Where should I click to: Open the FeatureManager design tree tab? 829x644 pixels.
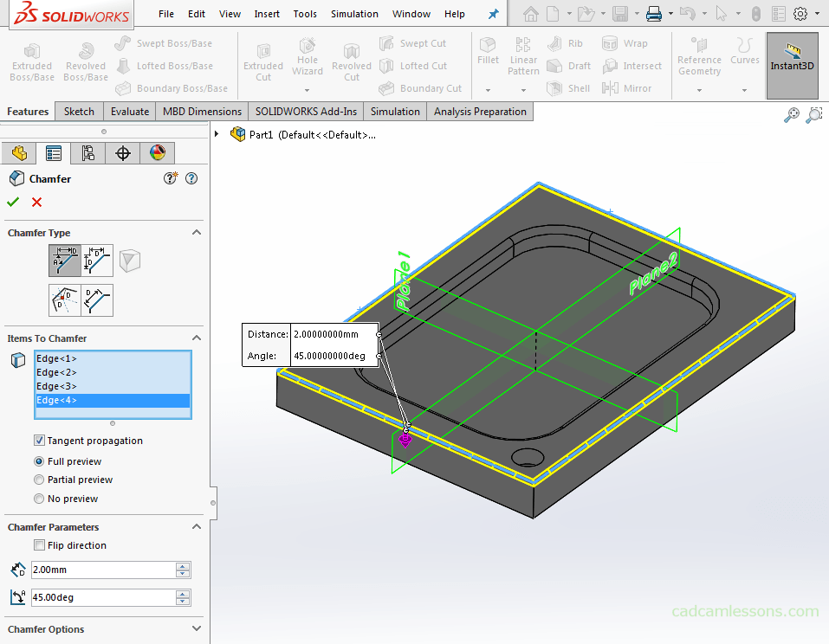point(19,153)
